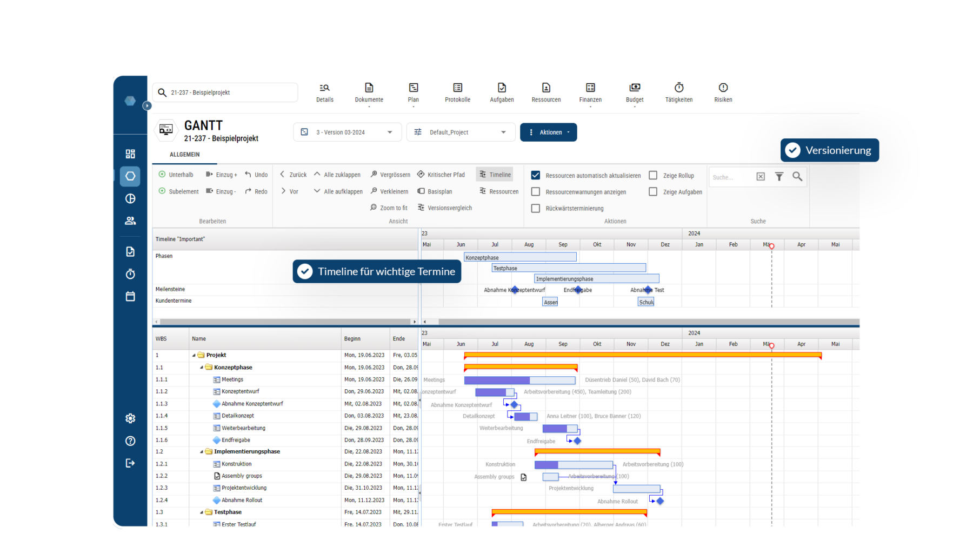This screenshot has width=973, height=560.
Task: Switch to the ALLGEMEIN tab
Action: pyautogui.click(x=184, y=155)
